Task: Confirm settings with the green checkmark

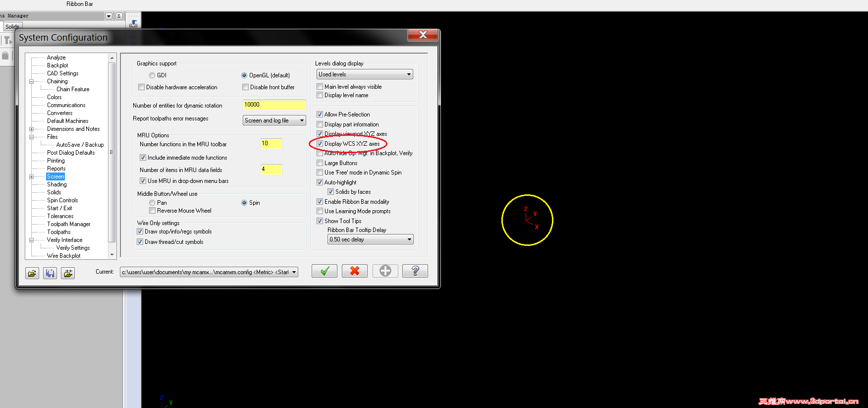Action: [325, 271]
